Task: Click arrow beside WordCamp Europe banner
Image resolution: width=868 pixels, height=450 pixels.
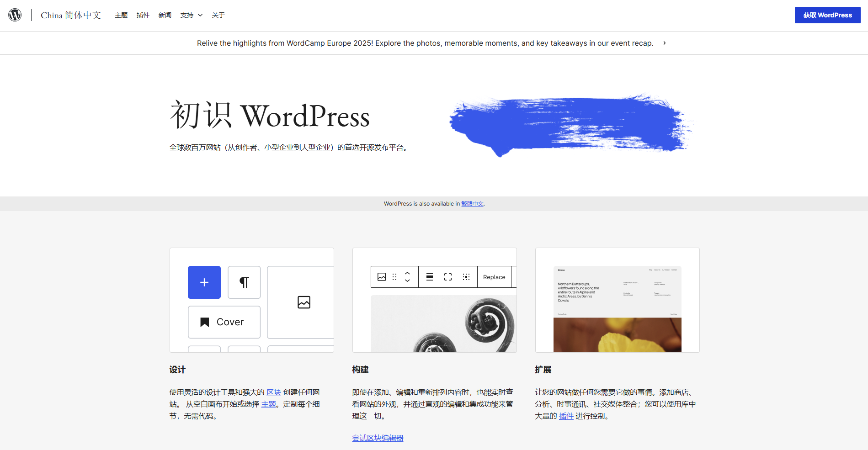Action: click(664, 43)
